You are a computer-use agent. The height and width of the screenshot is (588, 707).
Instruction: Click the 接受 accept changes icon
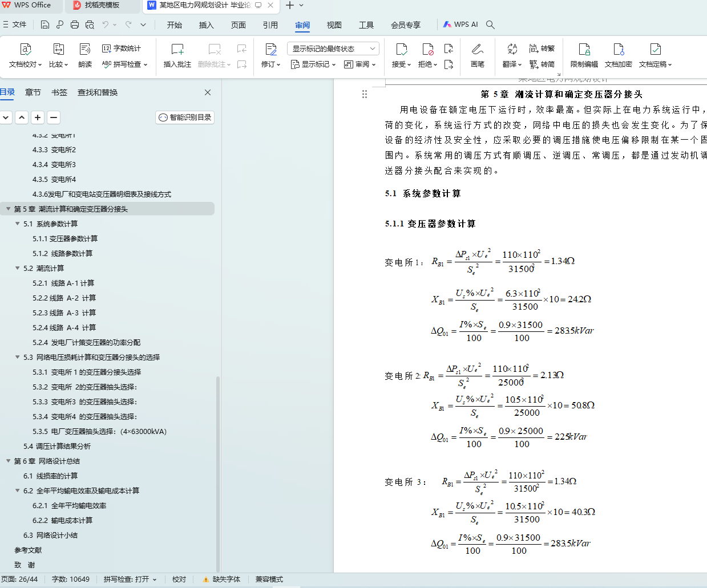(401, 50)
